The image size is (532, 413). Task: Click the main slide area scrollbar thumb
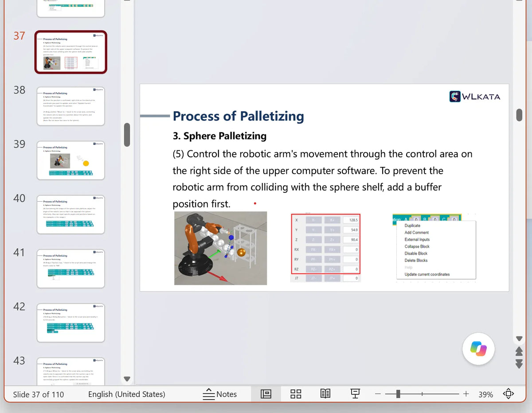click(519, 115)
